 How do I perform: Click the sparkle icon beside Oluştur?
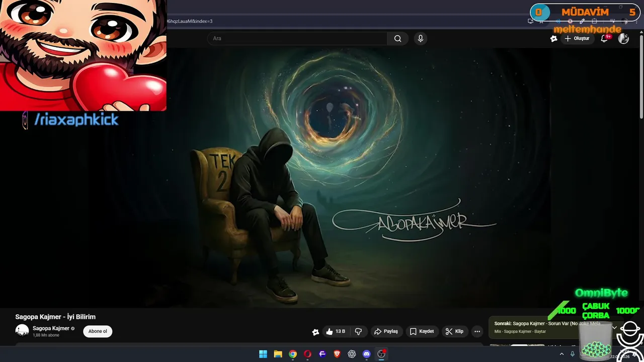[554, 39]
